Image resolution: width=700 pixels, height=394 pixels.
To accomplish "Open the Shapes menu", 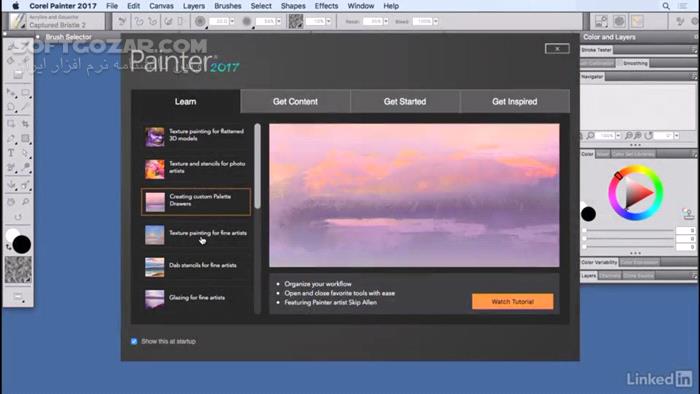I will click(293, 6).
